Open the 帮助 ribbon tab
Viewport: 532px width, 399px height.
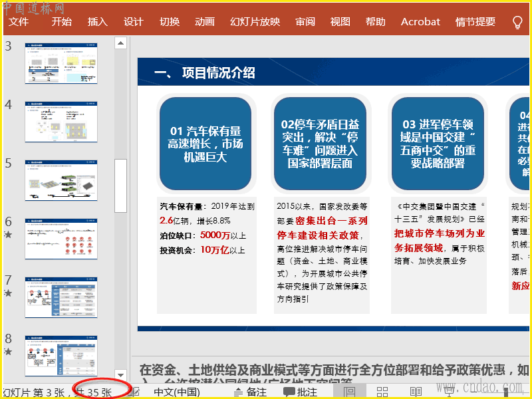click(376, 22)
